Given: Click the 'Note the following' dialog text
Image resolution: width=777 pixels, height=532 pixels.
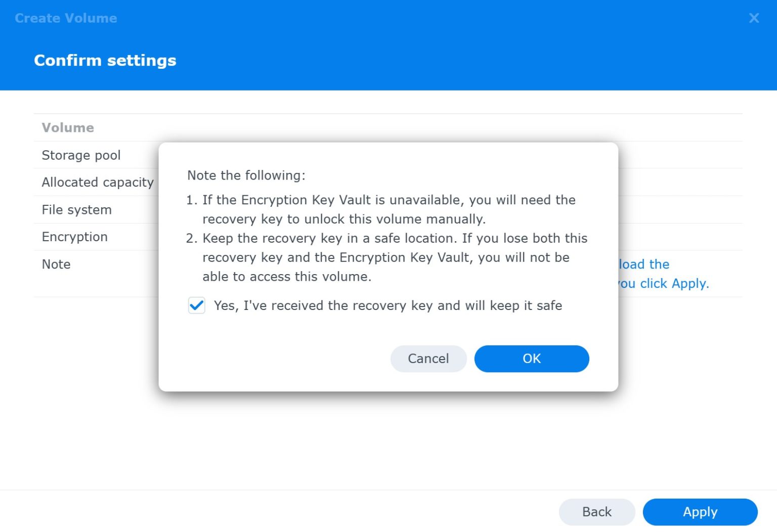Looking at the screenshot, I should (x=246, y=175).
